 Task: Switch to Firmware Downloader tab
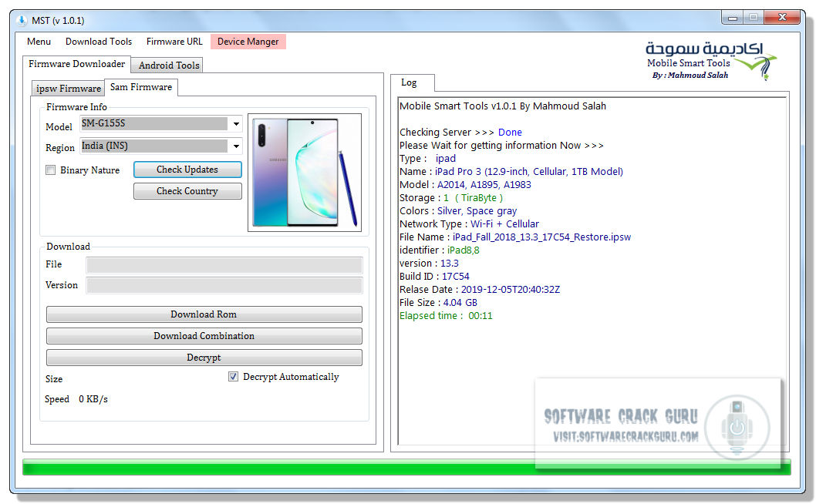pos(76,64)
